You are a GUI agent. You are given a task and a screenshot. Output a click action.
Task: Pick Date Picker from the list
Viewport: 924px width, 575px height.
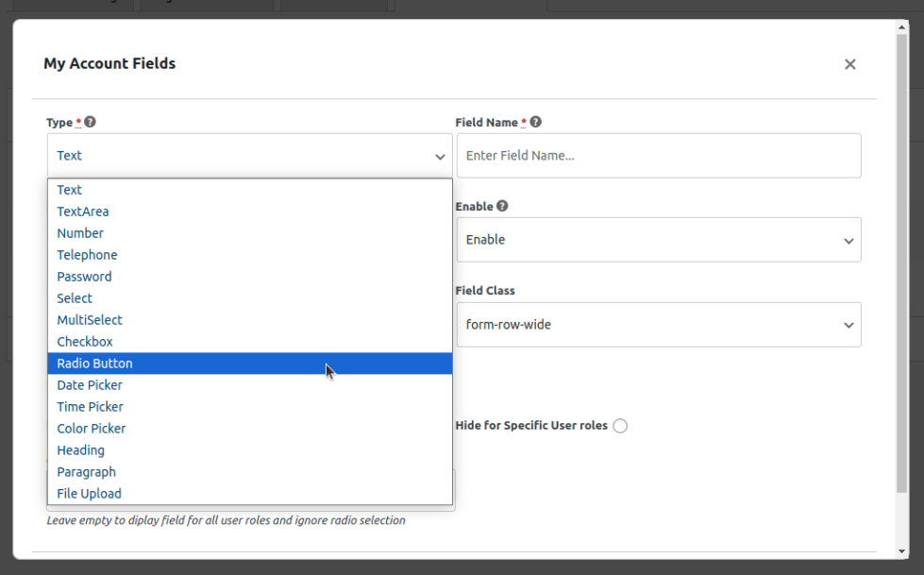pyautogui.click(x=90, y=385)
